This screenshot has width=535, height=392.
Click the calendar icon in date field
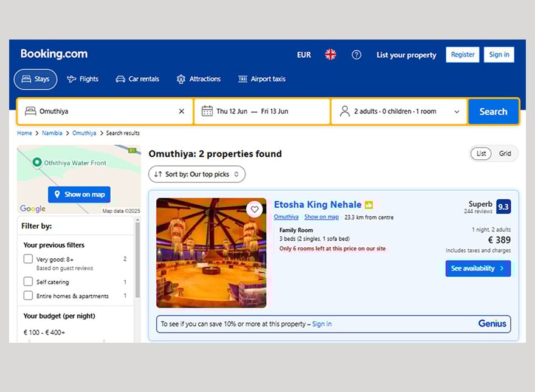pyautogui.click(x=207, y=111)
